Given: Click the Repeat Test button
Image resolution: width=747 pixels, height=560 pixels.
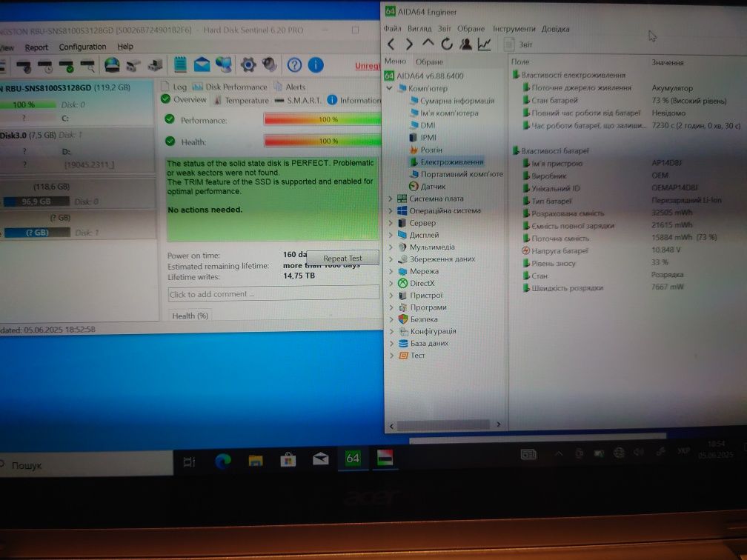Looking at the screenshot, I should coord(342,258).
